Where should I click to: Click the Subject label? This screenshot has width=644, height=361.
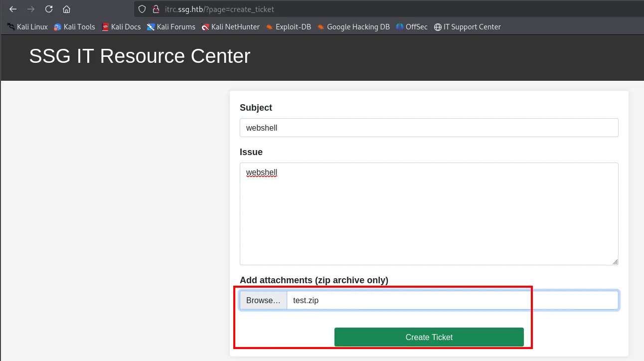[x=256, y=108]
